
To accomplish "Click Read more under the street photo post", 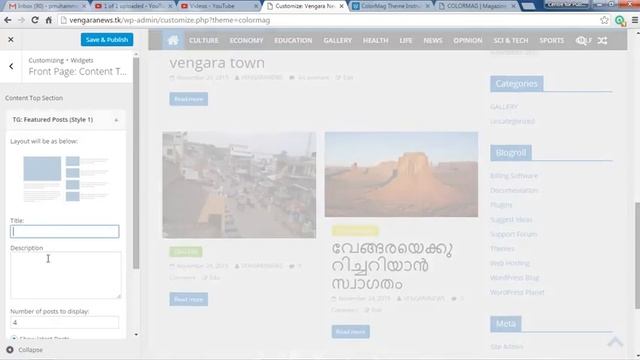I will pyautogui.click(x=189, y=299).
